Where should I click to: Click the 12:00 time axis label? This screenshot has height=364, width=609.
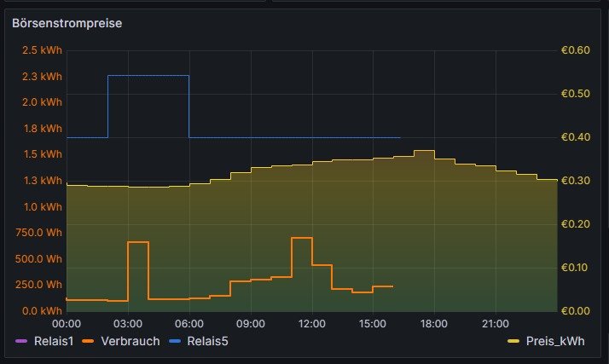point(311,324)
